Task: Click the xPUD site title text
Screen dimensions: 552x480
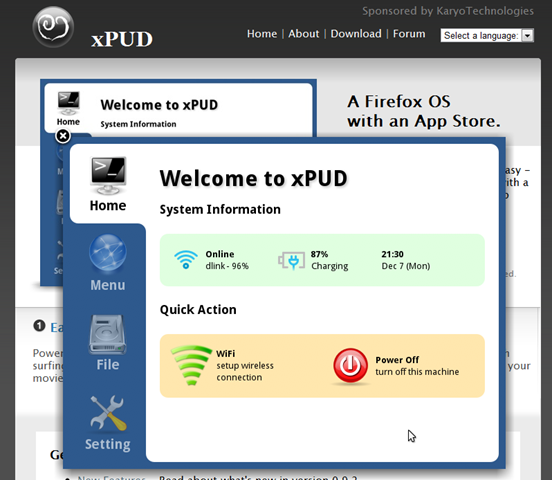Action: (122, 39)
